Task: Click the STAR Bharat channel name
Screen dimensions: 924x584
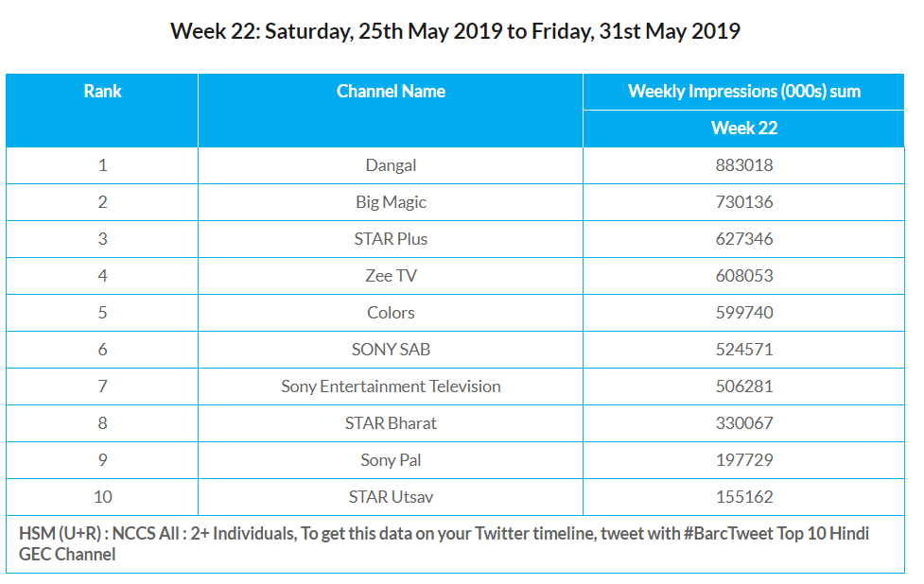Action: pos(391,423)
